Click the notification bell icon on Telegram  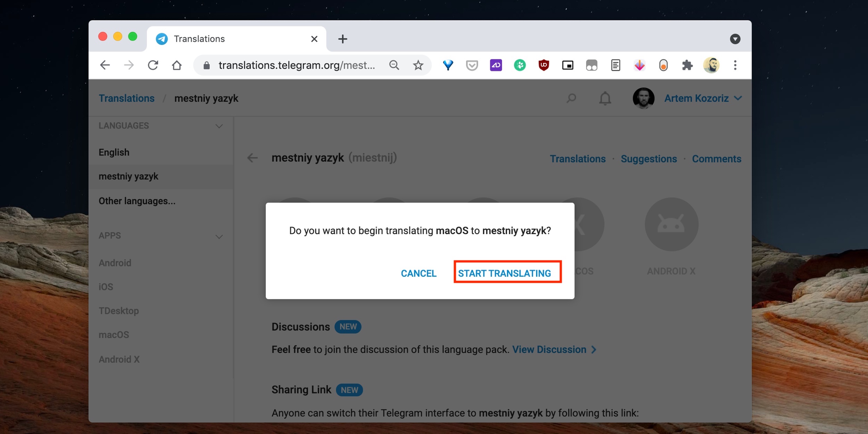coord(605,98)
